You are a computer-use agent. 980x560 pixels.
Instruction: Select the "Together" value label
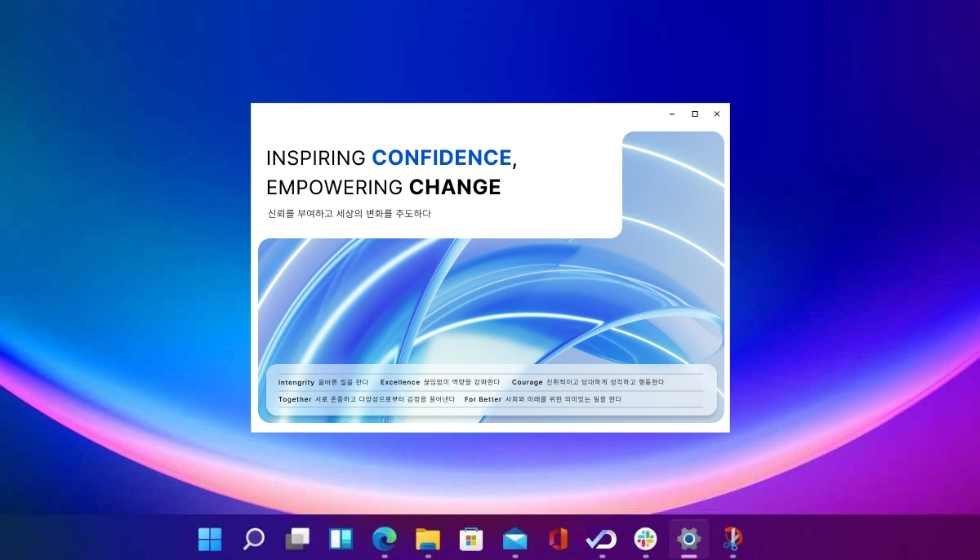tap(295, 399)
